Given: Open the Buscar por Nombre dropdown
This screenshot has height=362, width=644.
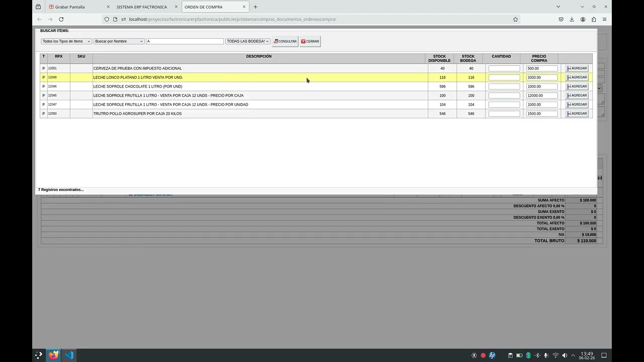Looking at the screenshot, I should [119, 41].
